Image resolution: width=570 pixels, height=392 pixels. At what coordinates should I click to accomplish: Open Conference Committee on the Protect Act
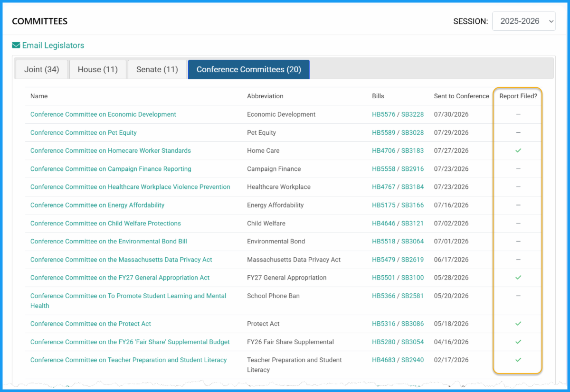pos(91,324)
